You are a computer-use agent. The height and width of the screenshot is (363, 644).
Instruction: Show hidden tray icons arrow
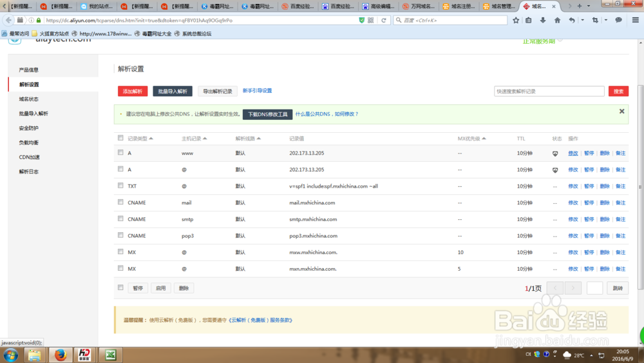point(591,355)
